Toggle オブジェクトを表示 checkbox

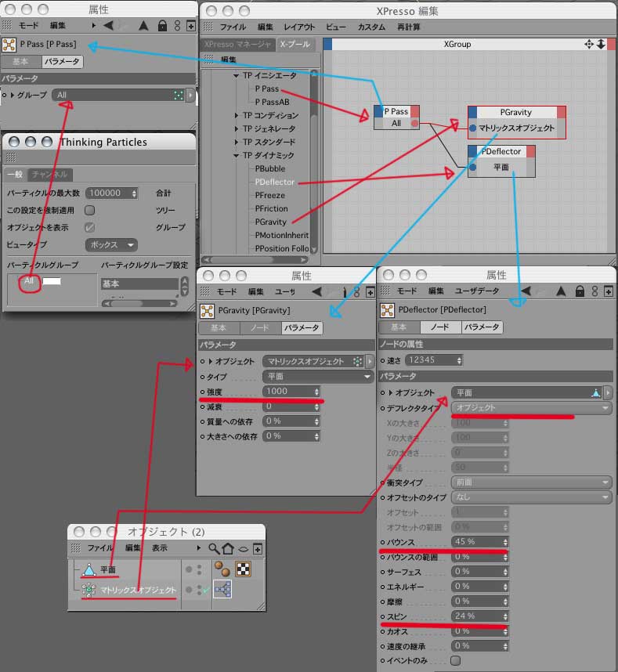(89, 228)
